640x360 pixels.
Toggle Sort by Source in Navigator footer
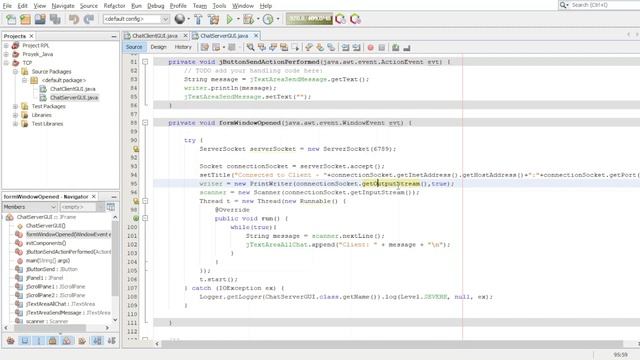[x=111, y=340]
